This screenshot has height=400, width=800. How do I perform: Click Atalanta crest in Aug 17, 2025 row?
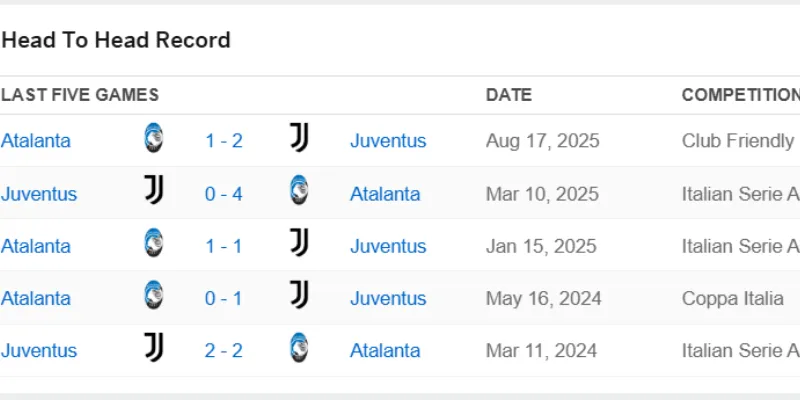pyautogui.click(x=154, y=139)
